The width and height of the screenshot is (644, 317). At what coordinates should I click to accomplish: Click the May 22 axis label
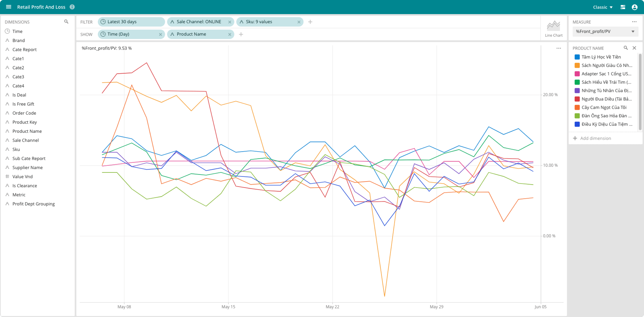pyautogui.click(x=332, y=307)
